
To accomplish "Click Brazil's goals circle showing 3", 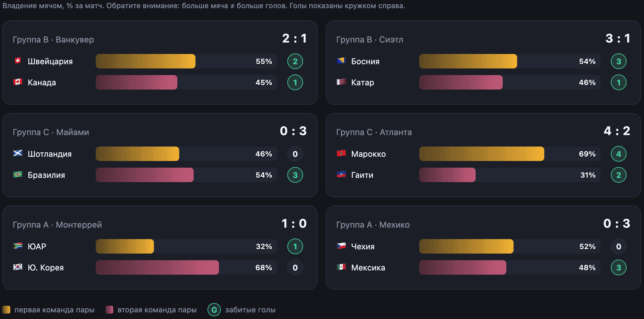I will pyautogui.click(x=295, y=175).
